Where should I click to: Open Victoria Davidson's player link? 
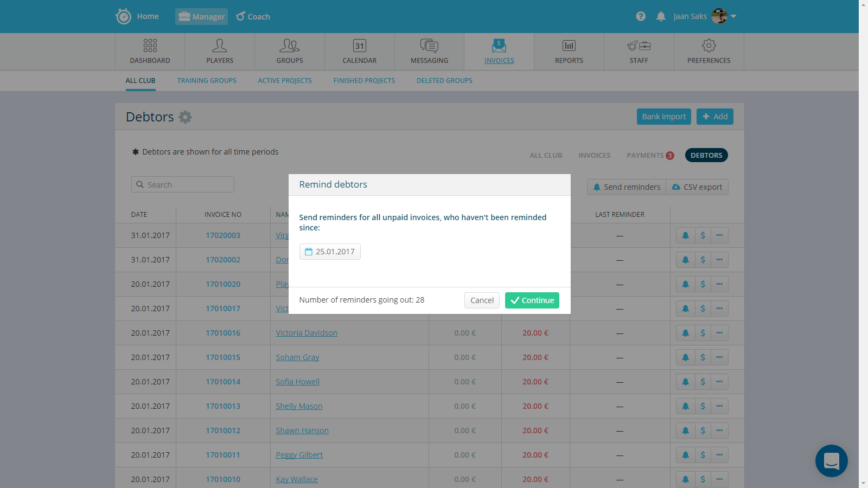[x=307, y=333]
